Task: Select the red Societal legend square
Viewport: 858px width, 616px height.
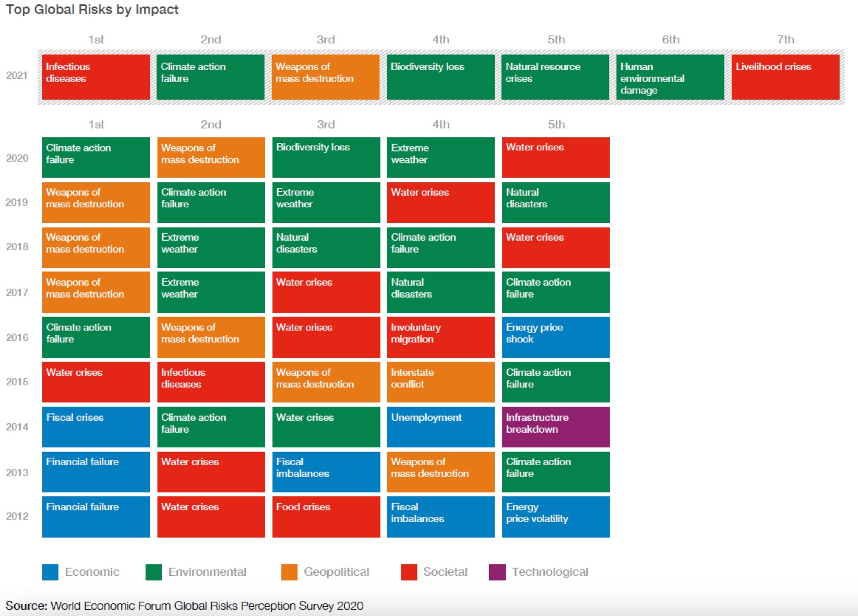Action: [x=409, y=572]
